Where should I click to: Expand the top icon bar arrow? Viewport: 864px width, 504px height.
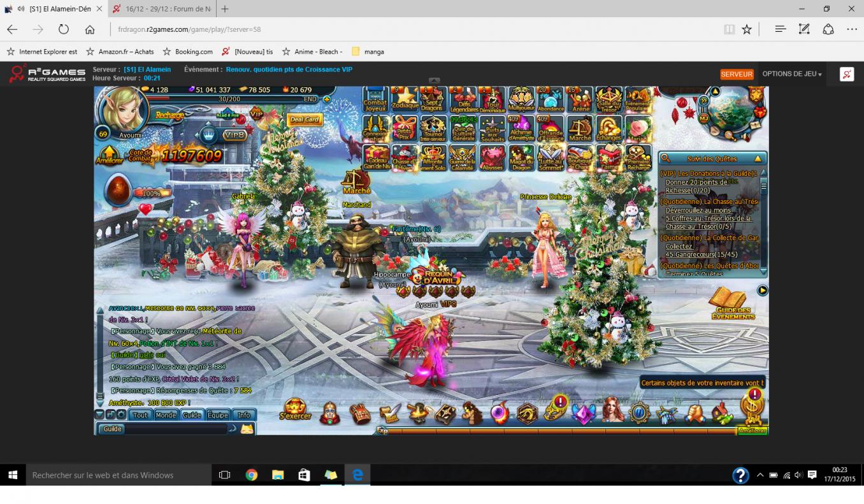coord(434,81)
